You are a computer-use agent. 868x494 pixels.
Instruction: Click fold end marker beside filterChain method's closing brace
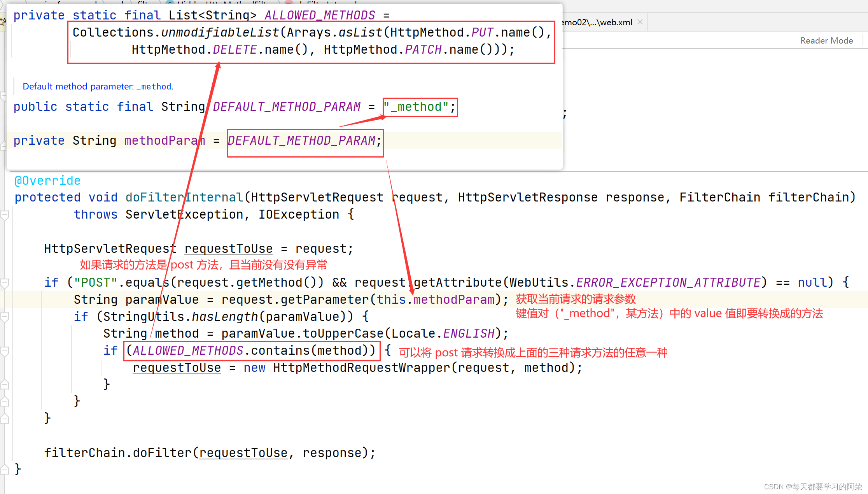pyautogui.click(x=5, y=469)
